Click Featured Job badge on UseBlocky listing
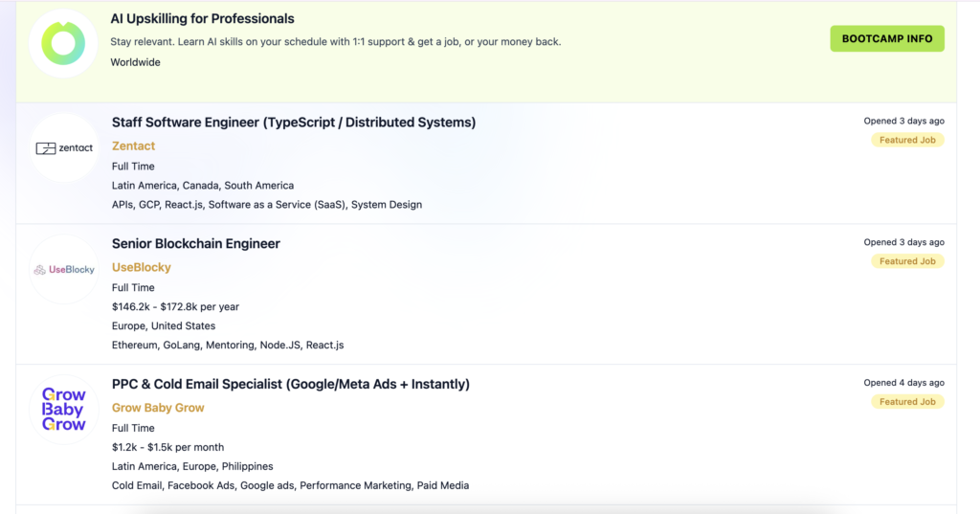The image size is (980, 514). (x=907, y=261)
